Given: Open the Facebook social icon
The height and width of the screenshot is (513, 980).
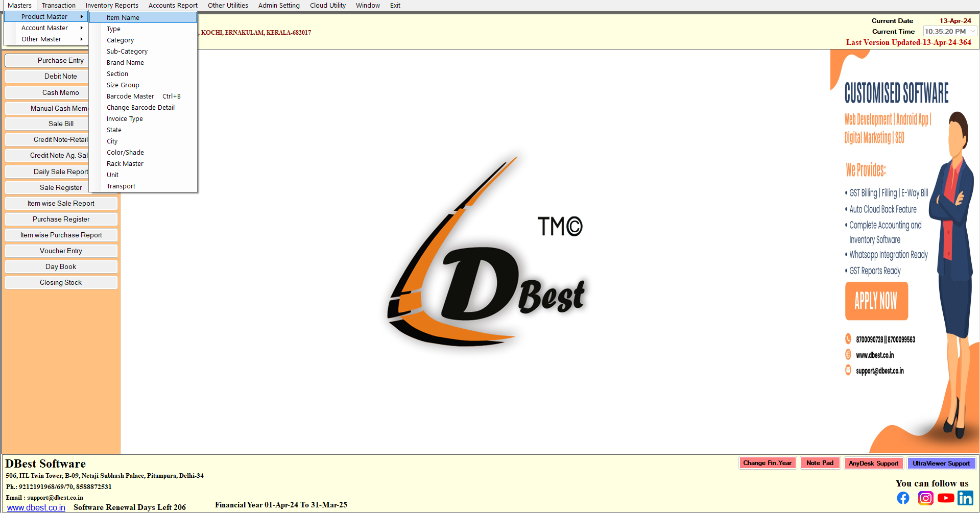Looking at the screenshot, I should [x=903, y=498].
